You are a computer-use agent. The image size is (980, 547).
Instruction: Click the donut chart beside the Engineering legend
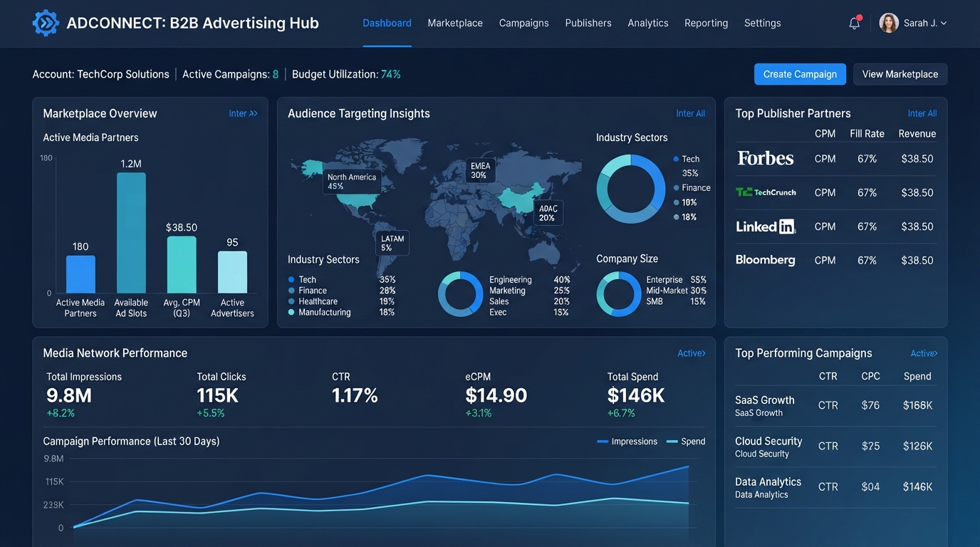(x=461, y=293)
